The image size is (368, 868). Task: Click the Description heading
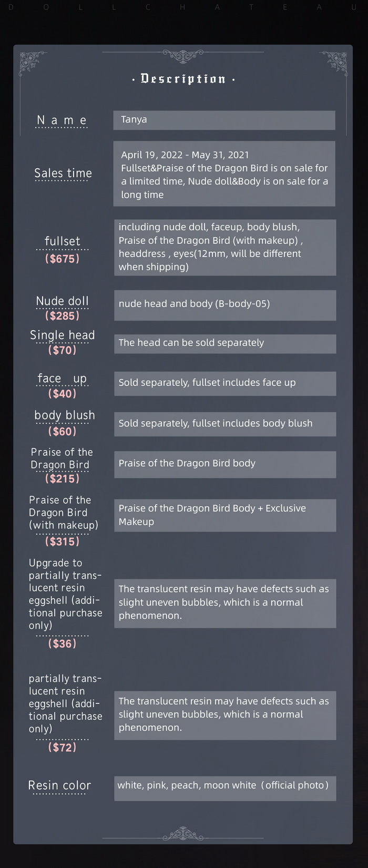(x=183, y=79)
